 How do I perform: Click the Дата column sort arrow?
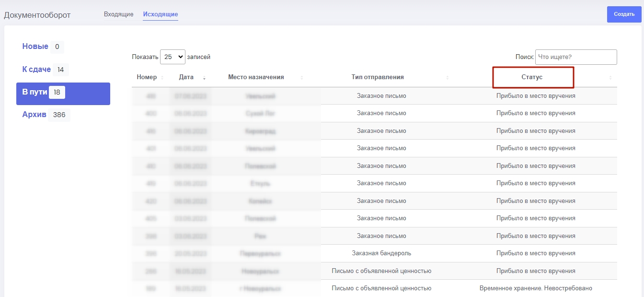(205, 78)
